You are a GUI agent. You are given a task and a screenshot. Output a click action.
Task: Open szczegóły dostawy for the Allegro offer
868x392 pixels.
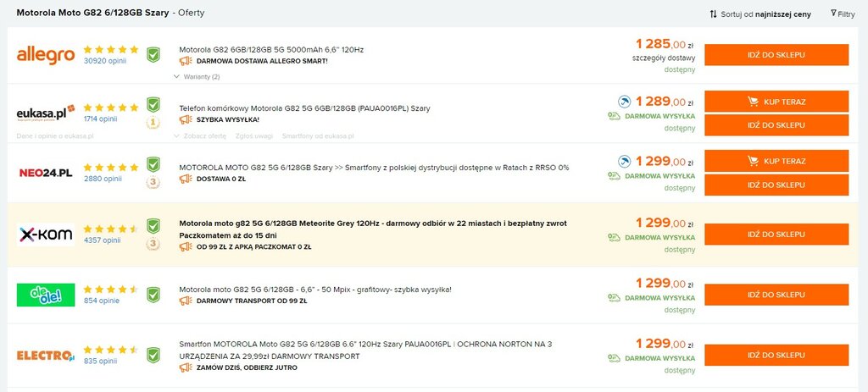pos(664,58)
